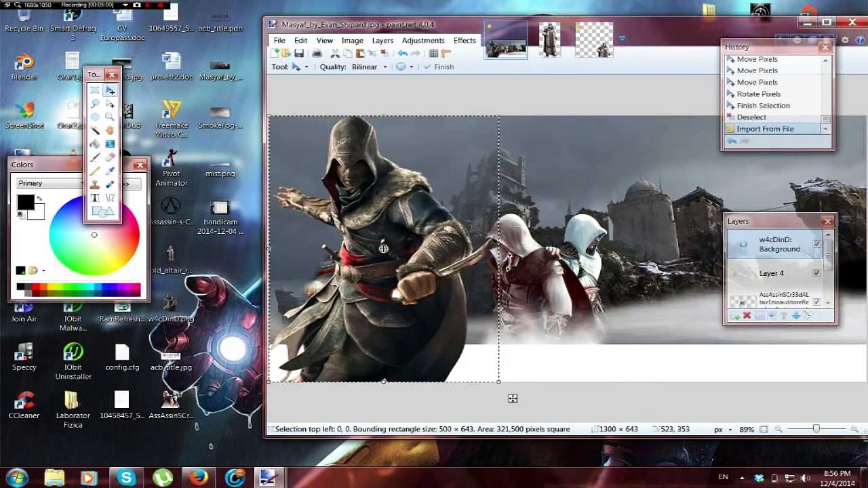Open Skype from the taskbar
868x488 pixels.
coord(126,478)
